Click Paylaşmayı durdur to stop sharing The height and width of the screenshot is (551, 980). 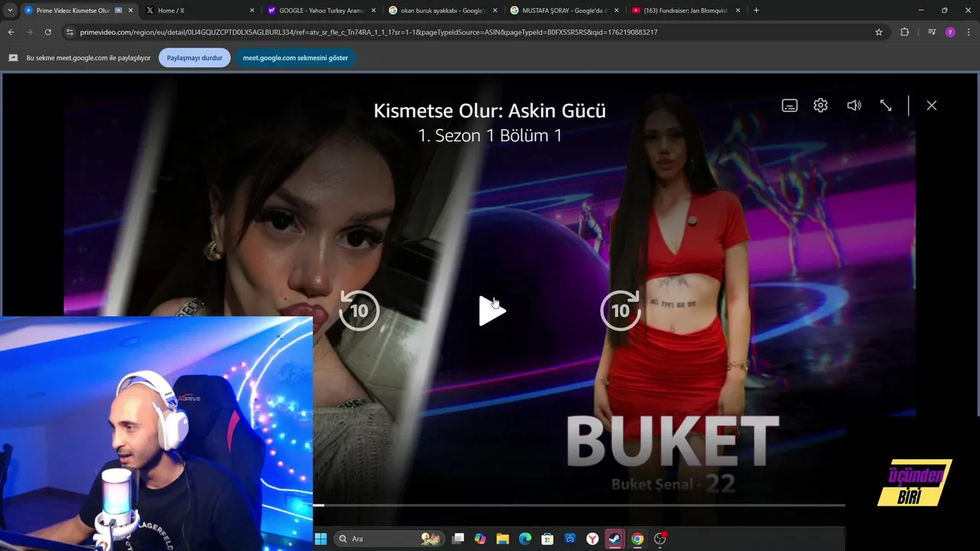(x=194, y=58)
